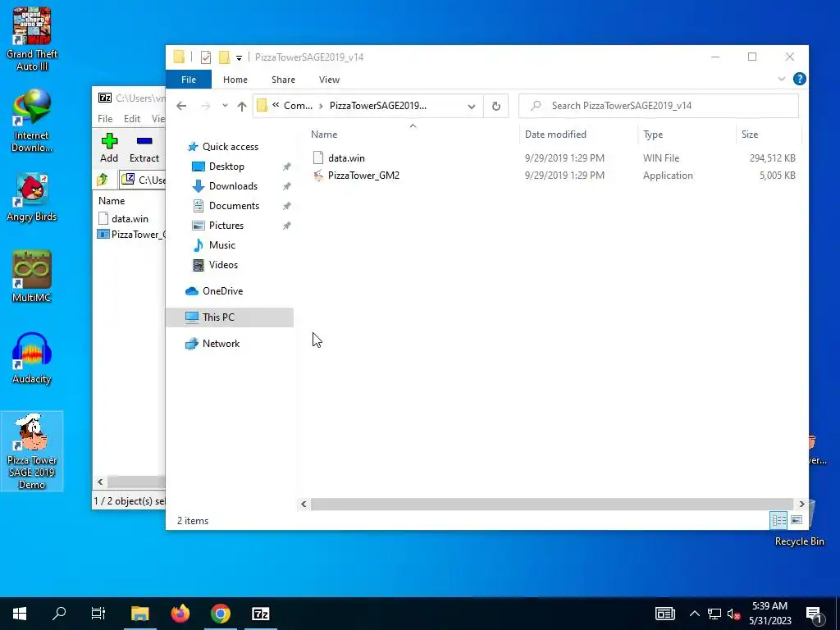
Task: Open File Explorer help
Action: tap(799, 80)
